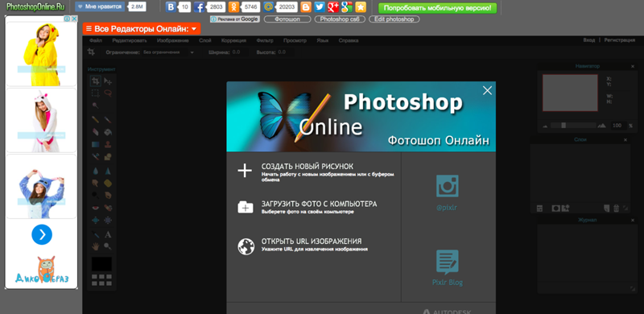
Task: Share via Twitter icon
Action: click(320, 7)
